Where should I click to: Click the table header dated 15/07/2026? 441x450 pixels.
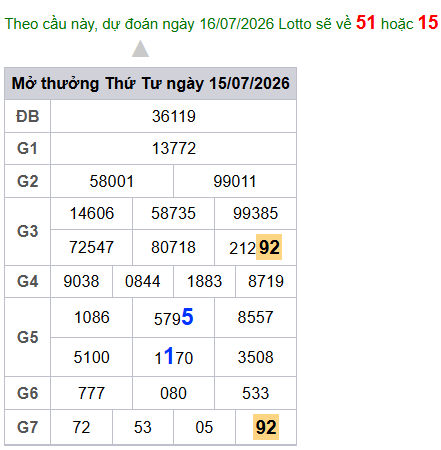[x=150, y=83]
